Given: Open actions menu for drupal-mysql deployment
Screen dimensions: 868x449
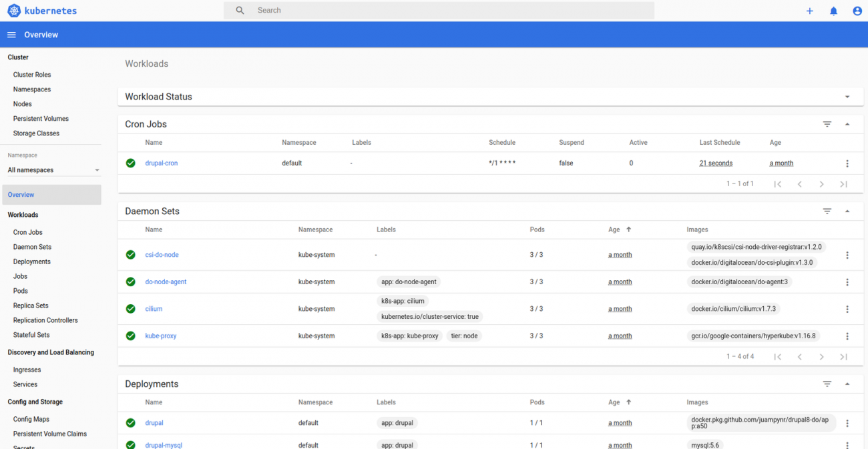Looking at the screenshot, I should click(847, 445).
